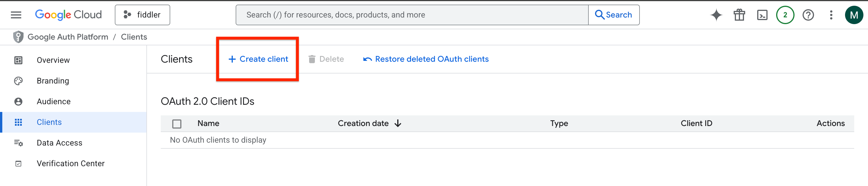Click the greyed Delete button
Screen dimensions: 868x186
click(326, 59)
